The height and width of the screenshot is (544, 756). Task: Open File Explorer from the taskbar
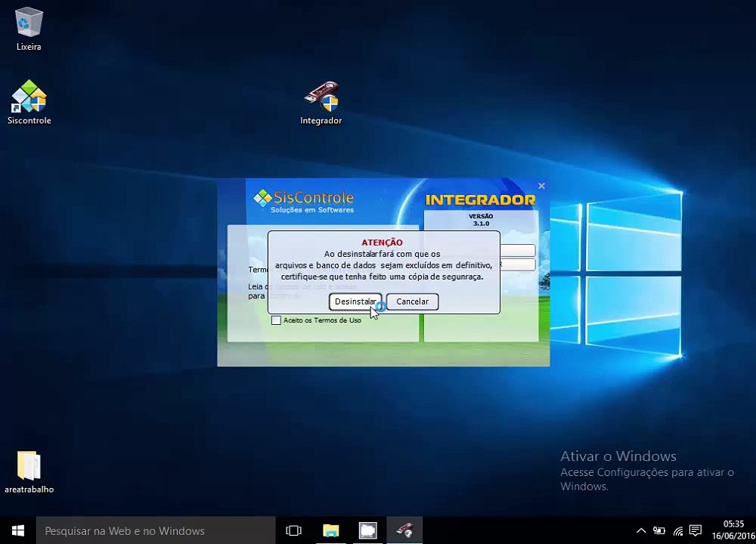point(331,530)
